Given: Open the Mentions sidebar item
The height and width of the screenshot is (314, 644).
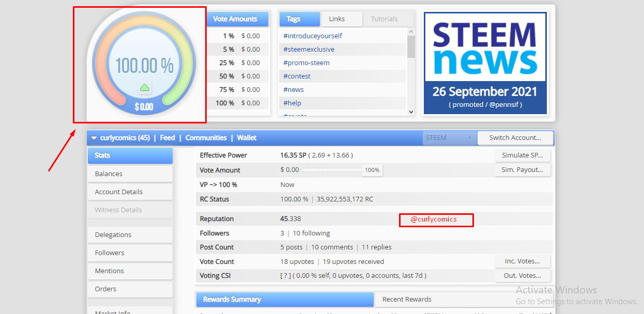Looking at the screenshot, I should tap(130, 271).
